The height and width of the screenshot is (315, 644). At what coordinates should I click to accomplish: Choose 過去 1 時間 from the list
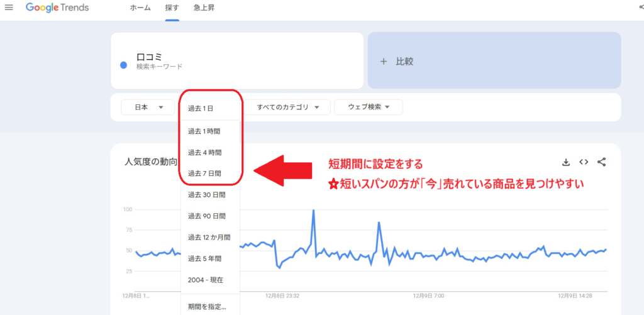coord(204,131)
